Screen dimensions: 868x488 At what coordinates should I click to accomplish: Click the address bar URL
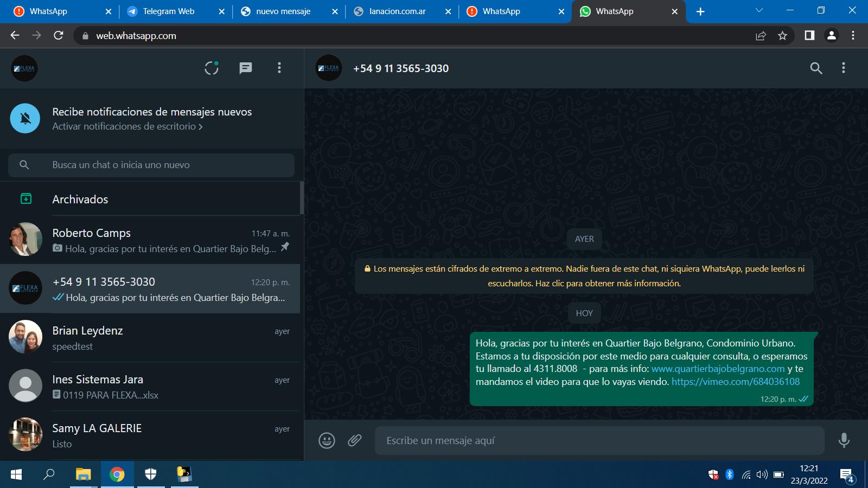coord(136,36)
